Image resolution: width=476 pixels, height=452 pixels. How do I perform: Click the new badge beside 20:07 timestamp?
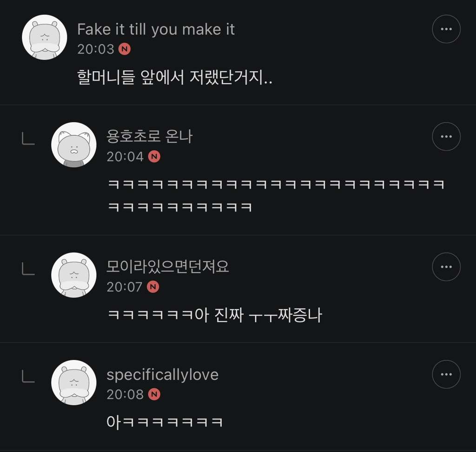pos(153,287)
